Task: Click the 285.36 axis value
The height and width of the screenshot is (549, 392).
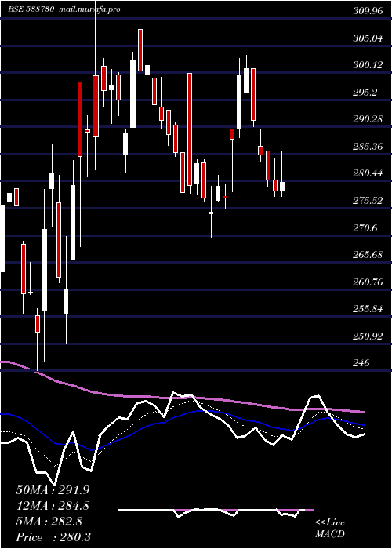Action: coord(368,146)
